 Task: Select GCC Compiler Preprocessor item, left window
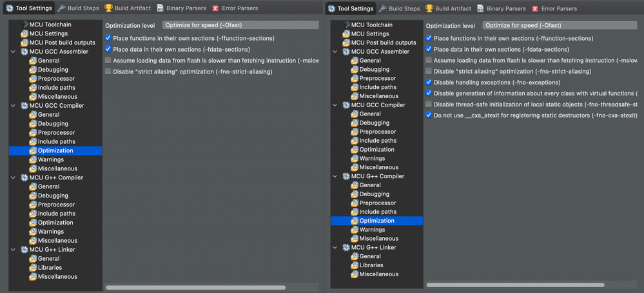pos(56,133)
